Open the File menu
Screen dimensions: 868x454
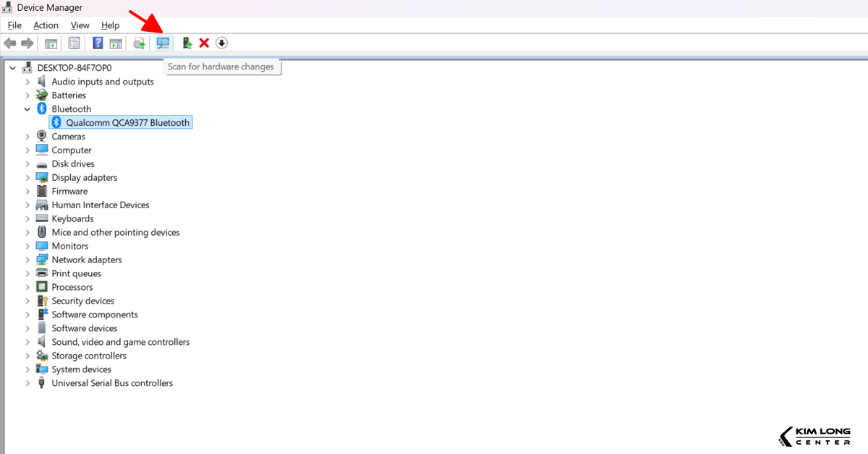14,25
